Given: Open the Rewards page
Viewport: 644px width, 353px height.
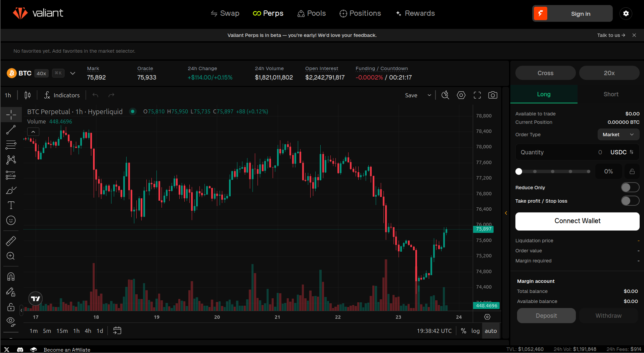Looking at the screenshot, I should [415, 13].
